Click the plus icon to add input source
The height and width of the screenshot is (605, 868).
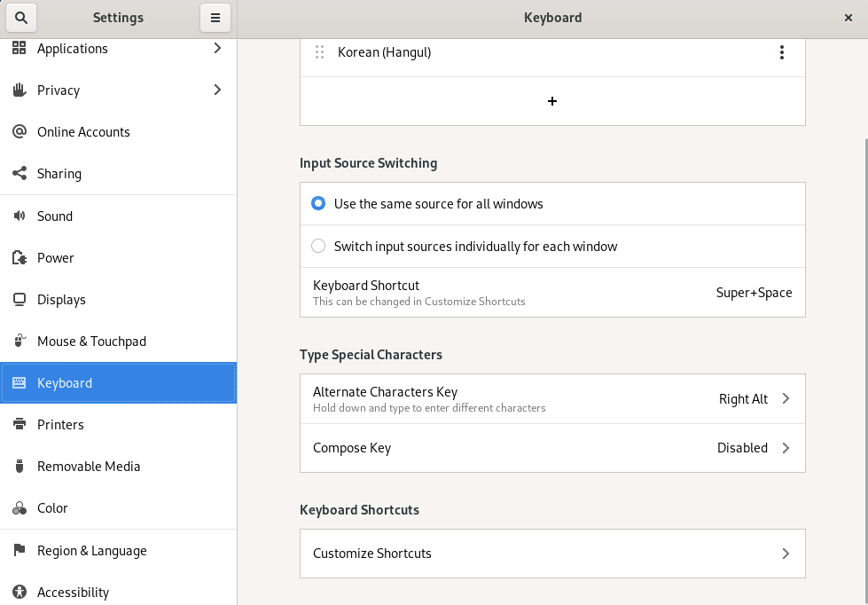click(x=552, y=101)
